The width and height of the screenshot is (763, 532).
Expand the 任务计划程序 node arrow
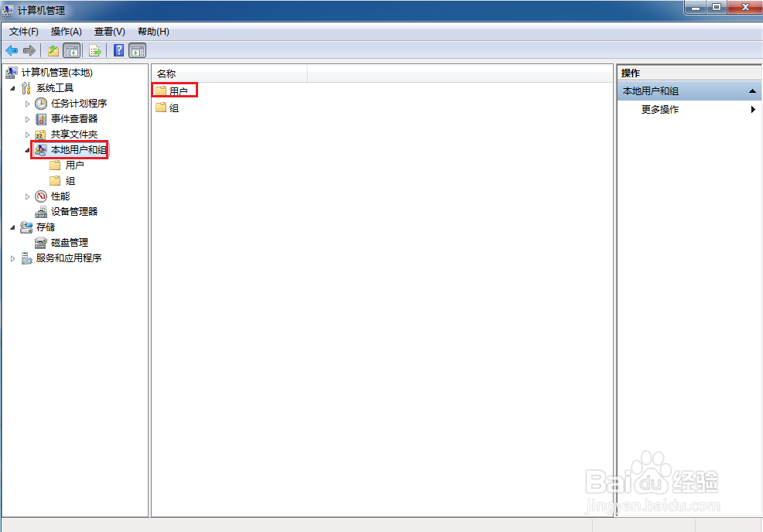click(x=27, y=104)
